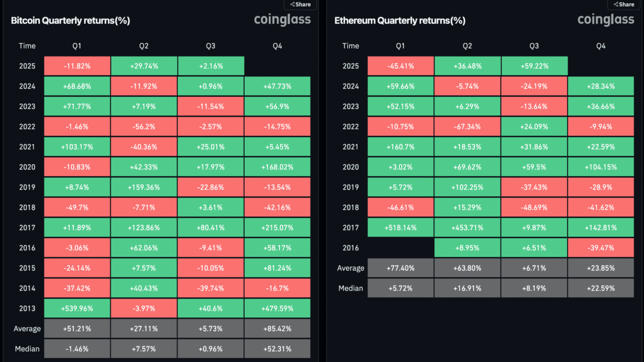The image size is (644, 362).
Task: Select Bitcoin 2025 Q2 cell showing +29.74%
Action: pyautogui.click(x=144, y=66)
